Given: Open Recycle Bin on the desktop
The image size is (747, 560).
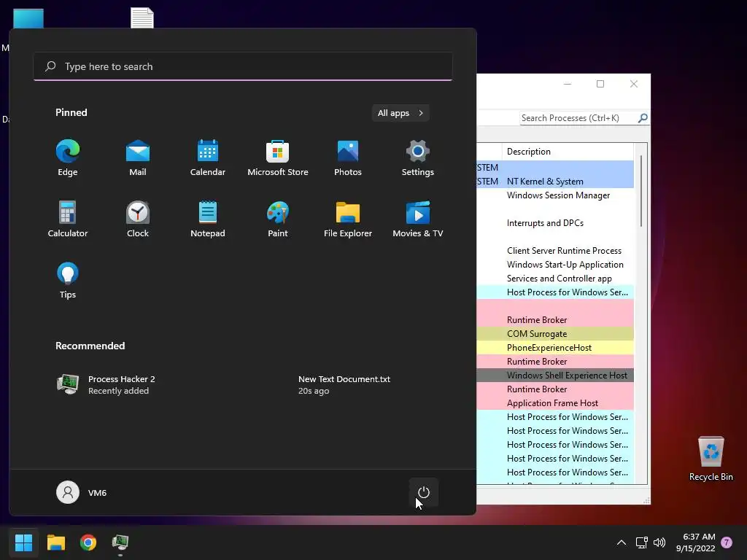Looking at the screenshot, I should pyautogui.click(x=711, y=459).
